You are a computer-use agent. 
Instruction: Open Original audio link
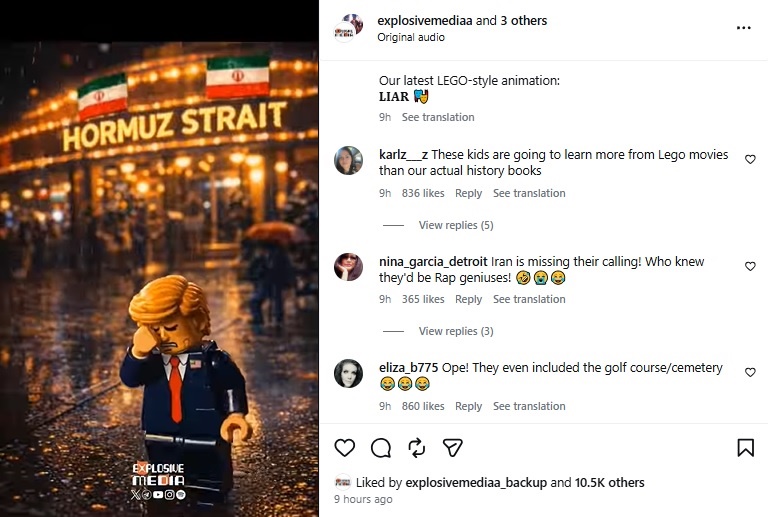click(x=411, y=37)
